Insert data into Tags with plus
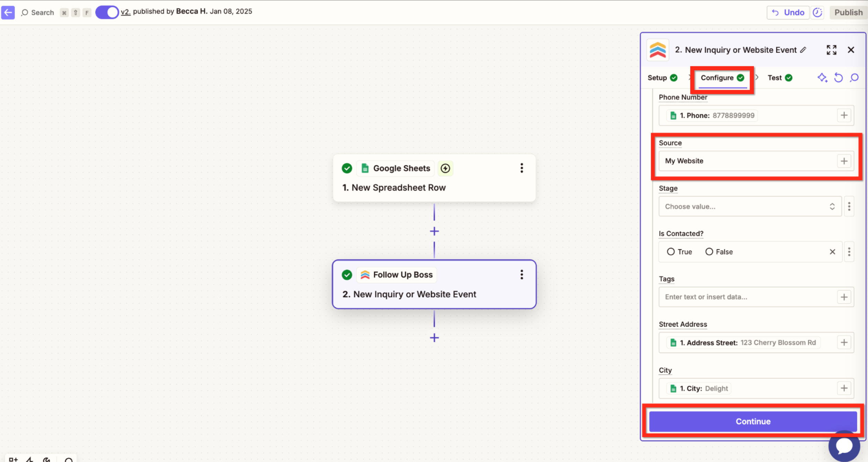The image size is (868, 462). (x=844, y=297)
